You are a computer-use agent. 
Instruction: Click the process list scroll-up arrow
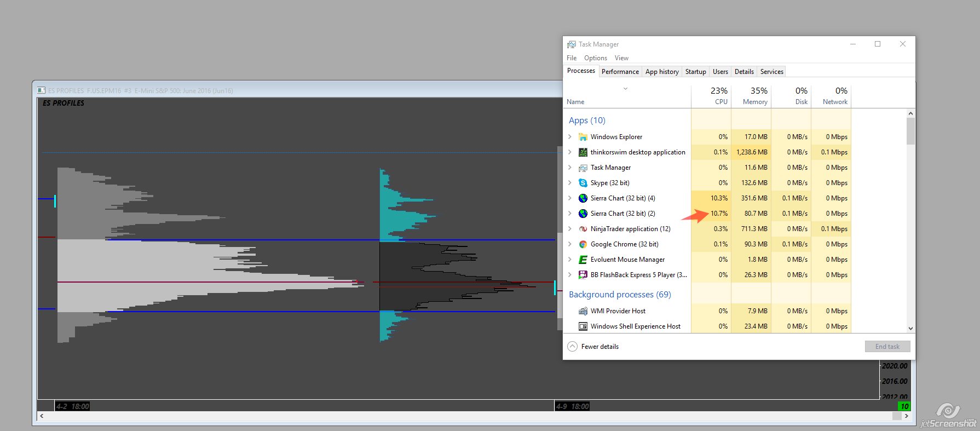[x=910, y=113]
